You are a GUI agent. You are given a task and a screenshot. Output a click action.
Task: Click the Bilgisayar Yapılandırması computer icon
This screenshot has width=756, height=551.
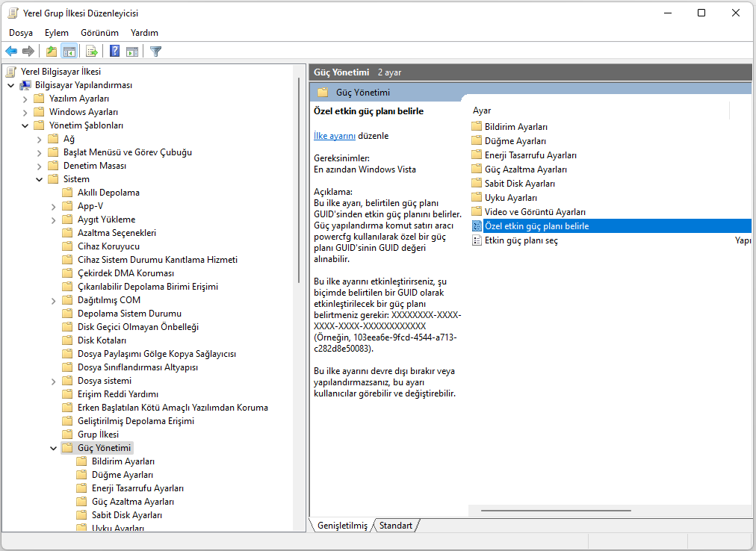click(x=25, y=85)
